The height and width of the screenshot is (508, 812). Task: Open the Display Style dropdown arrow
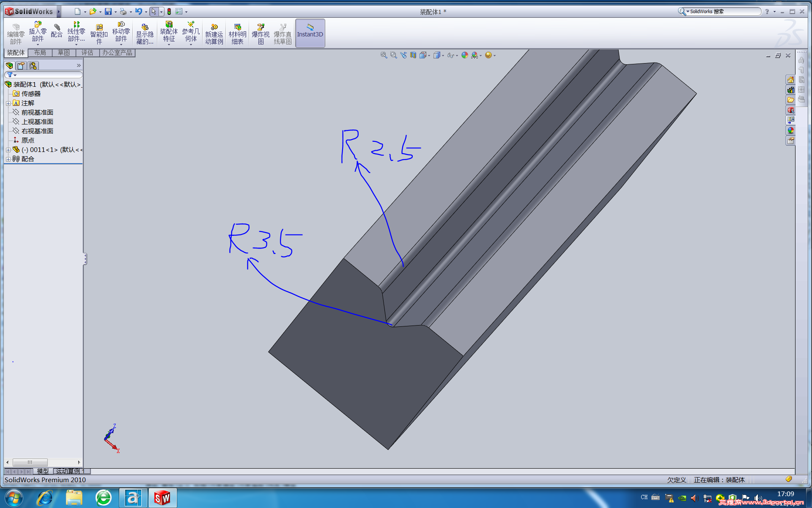tap(443, 56)
